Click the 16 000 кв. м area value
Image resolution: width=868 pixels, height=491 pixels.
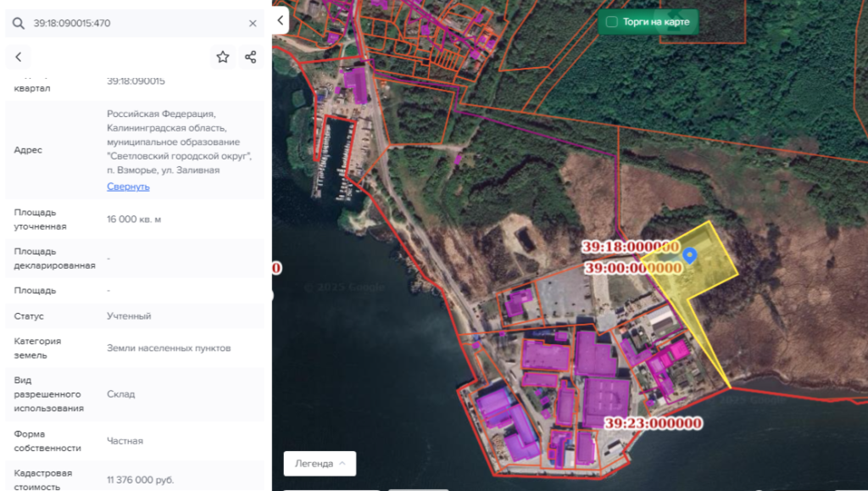click(x=134, y=220)
